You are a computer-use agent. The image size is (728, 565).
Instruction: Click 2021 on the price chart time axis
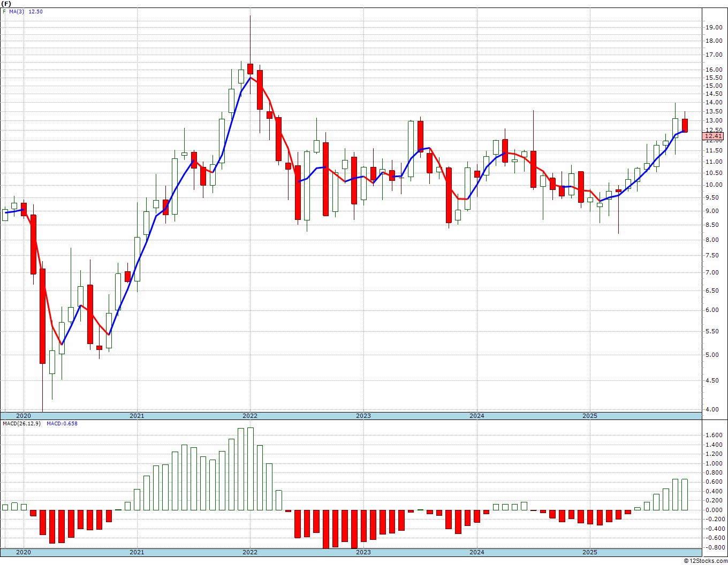tap(137, 416)
